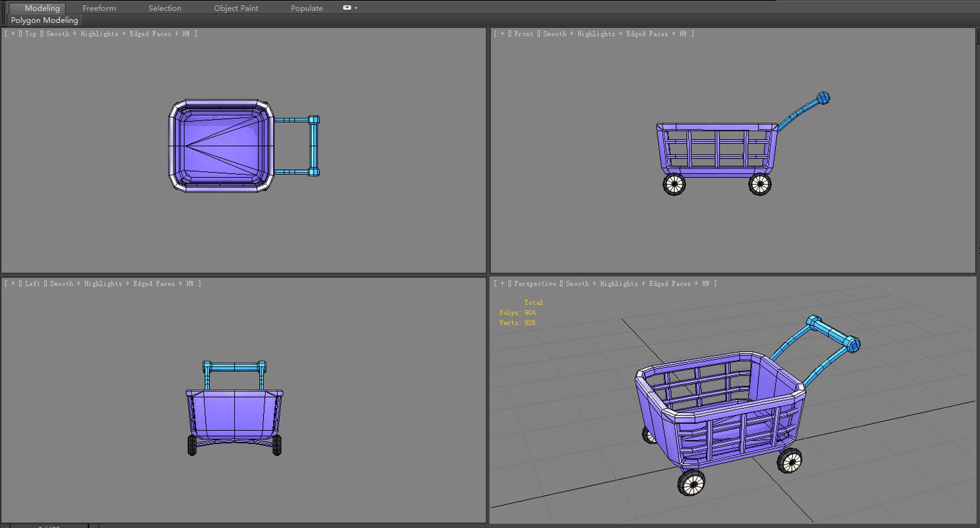This screenshot has width=980, height=528.
Task: Click the Top viewport view label
Action: [31, 34]
